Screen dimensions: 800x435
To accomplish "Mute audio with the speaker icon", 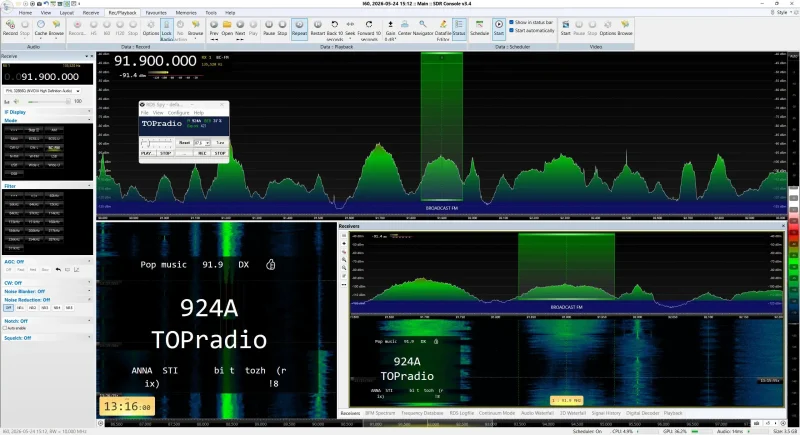I will [16, 101].
